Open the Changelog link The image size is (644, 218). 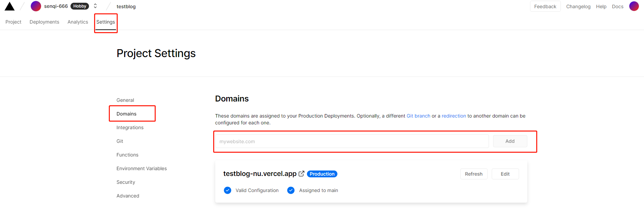point(578,6)
